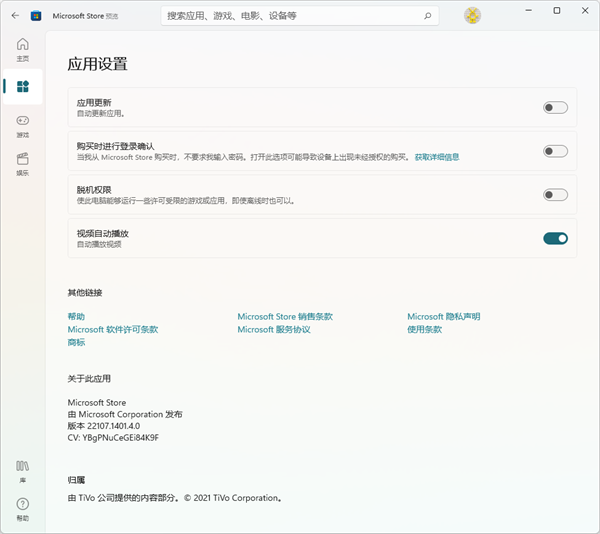This screenshot has height=534, width=600.
Task: Click the 使用条款 link
Action: pyautogui.click(x=424, y=329)
